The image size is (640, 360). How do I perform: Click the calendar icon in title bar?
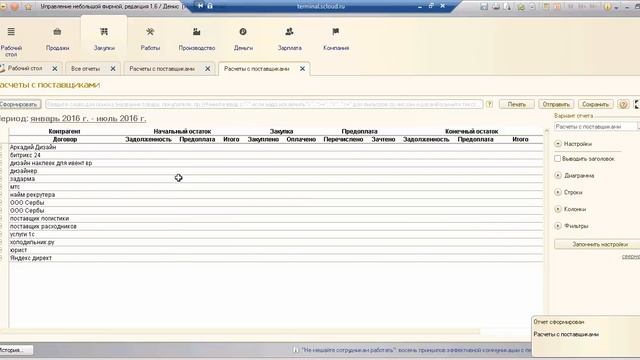click(557, 7)
